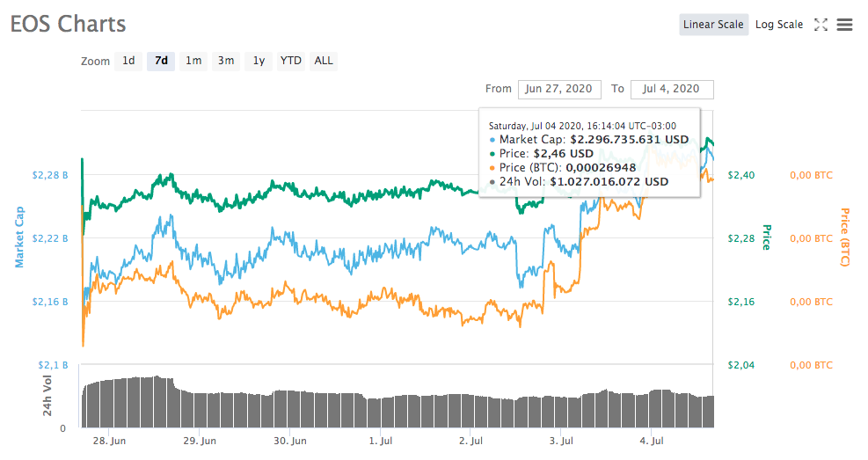
Task: Click the Price (BTC) axis title
Action: 845,237
